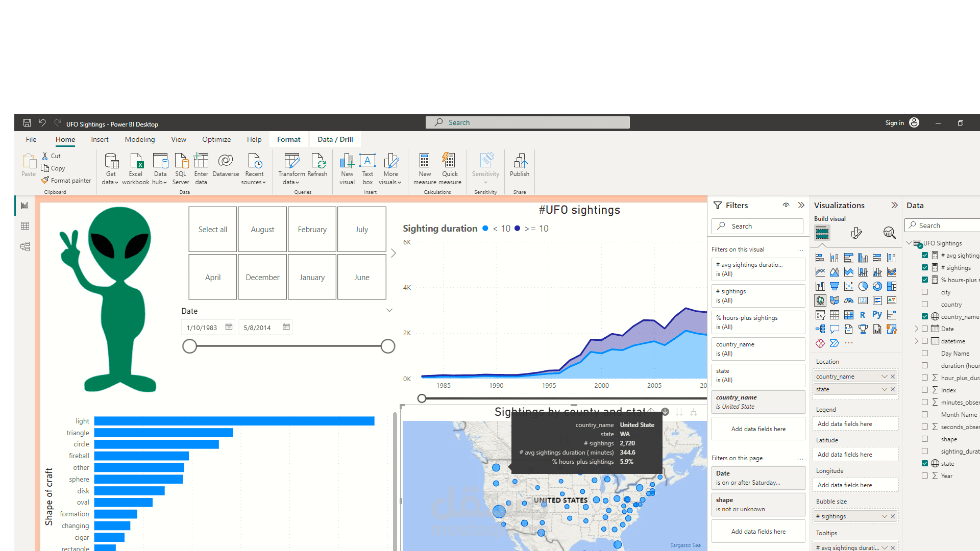Open Dataverse connector
Screen dimensions: 980x551
pos(226,165)
